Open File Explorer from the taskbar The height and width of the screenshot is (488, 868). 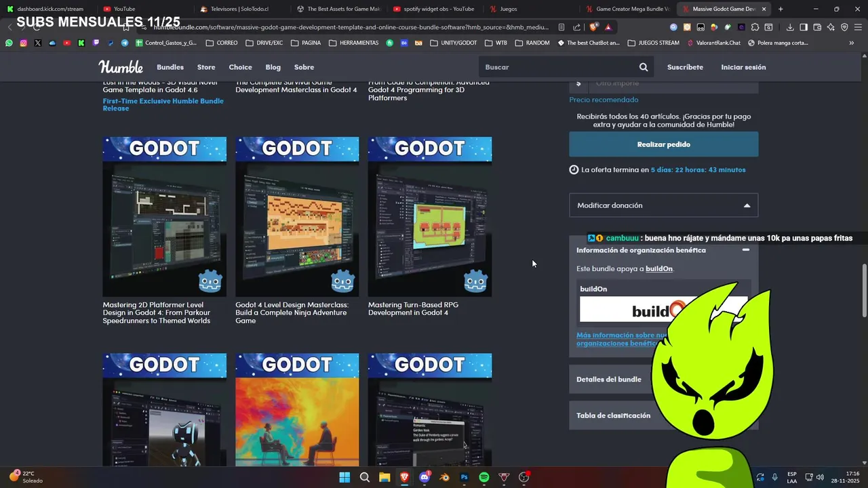pos(384,477)
